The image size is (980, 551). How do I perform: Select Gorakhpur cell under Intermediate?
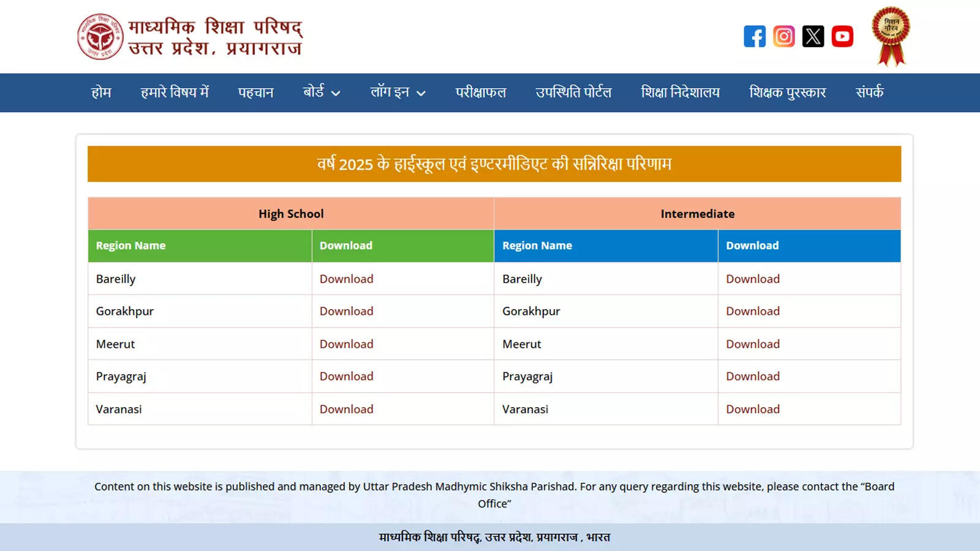(x=606, y=311)
